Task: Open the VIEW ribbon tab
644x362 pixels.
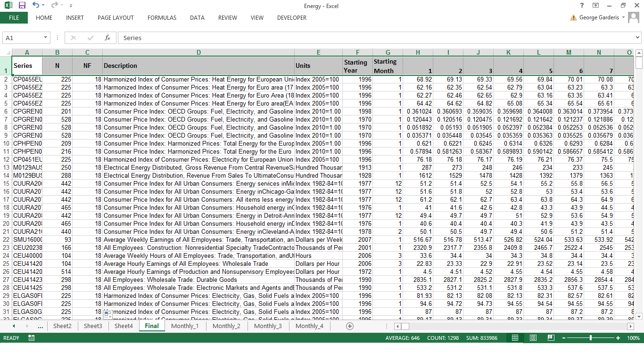Action: click(x=257, y=18)
